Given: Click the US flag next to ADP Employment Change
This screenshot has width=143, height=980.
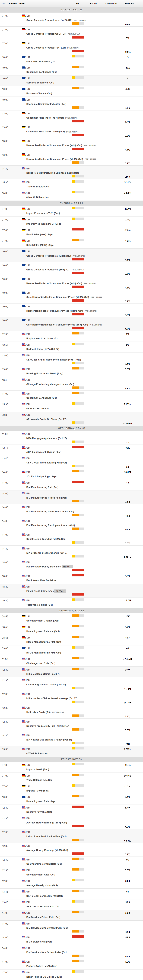Looking at the screenshot, I should click(x=23, y=448).
